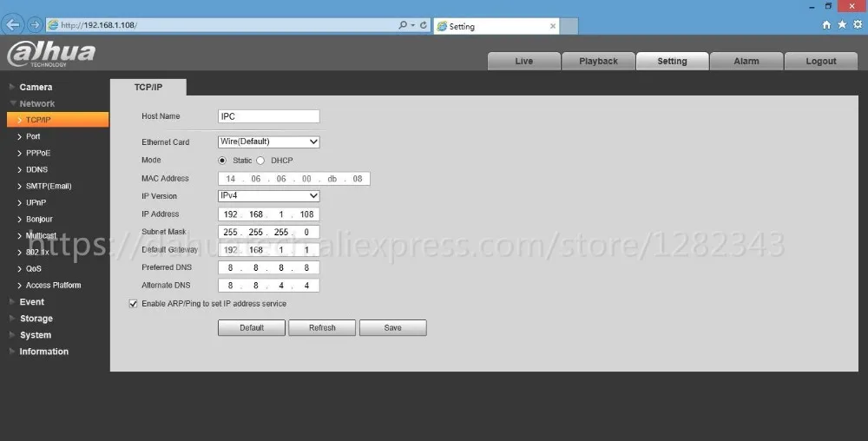868x441 pixels.
Task: Open the Port settings page
Action: [x=33, y=136]
